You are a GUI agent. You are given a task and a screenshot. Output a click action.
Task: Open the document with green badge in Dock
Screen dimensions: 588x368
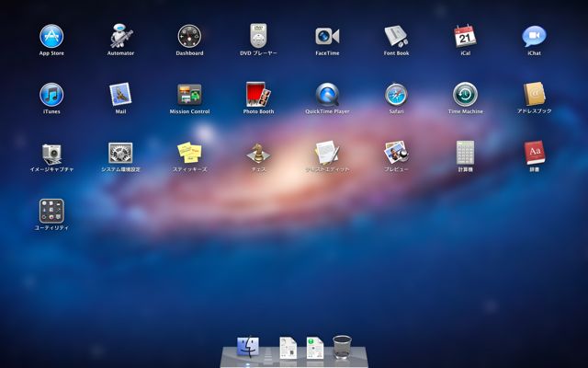click(x=315, y=348)
